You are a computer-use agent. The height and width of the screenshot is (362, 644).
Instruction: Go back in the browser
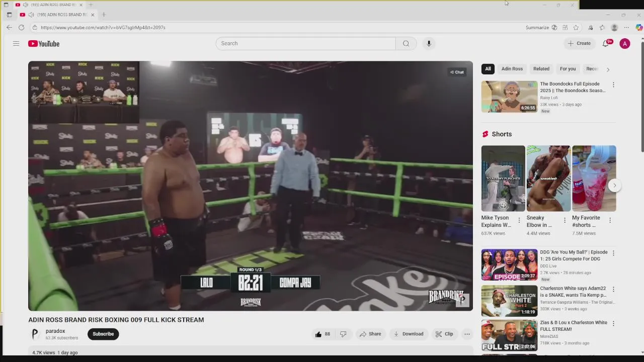coord(9,28)
